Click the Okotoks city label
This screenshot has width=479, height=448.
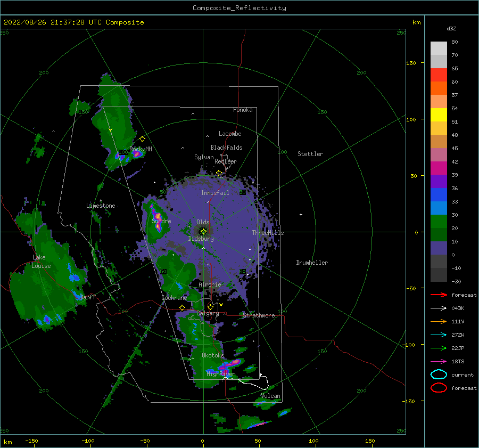click(x=213, y=355)
